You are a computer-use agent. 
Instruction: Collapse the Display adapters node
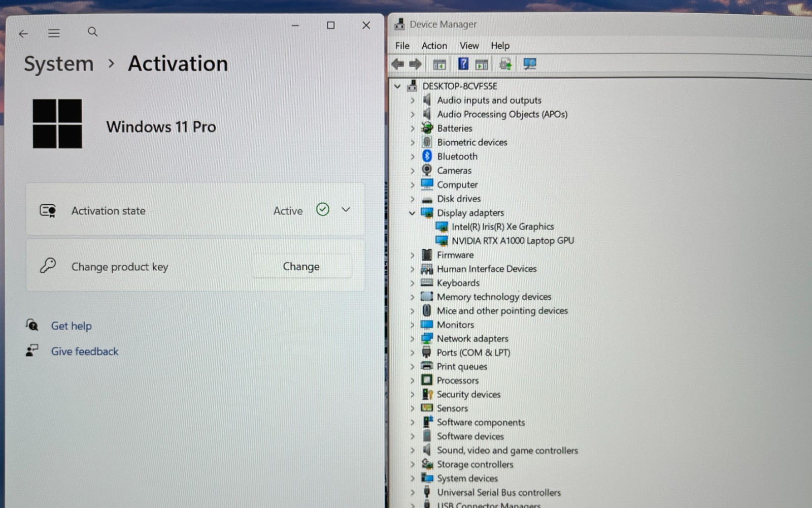pos(412,213)
